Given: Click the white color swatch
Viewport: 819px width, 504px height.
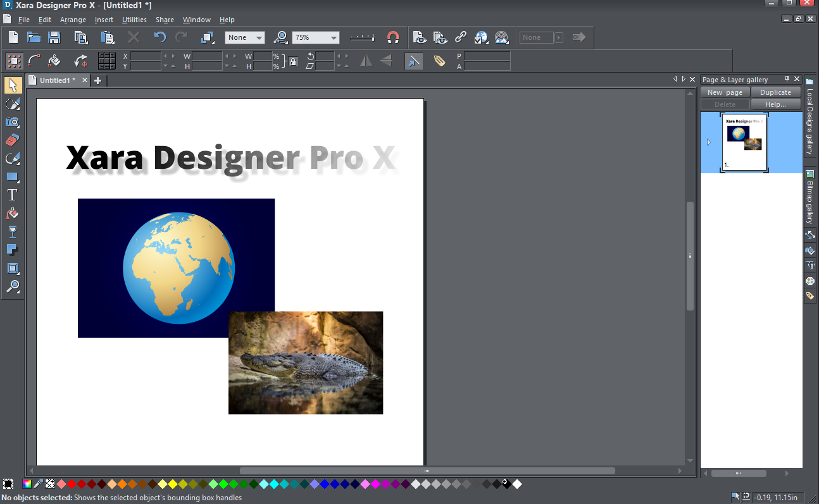Looking at the screenshot, I should pyautogui.click(x=517, y=484).
